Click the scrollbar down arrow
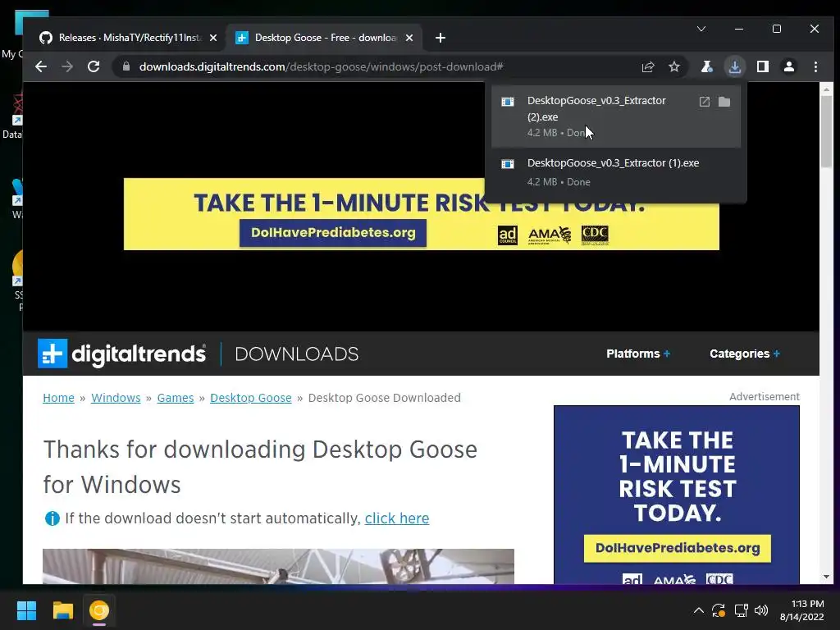Image resolution: width=840 pixels, height=630 pixels. click(826, 577)
